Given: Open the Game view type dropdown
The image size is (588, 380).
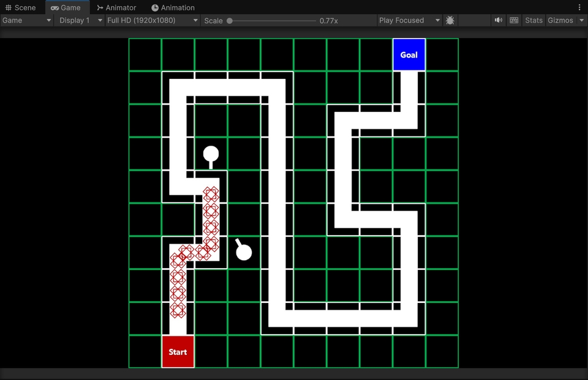Looking at the screenshot, I should tap(26, 20).
